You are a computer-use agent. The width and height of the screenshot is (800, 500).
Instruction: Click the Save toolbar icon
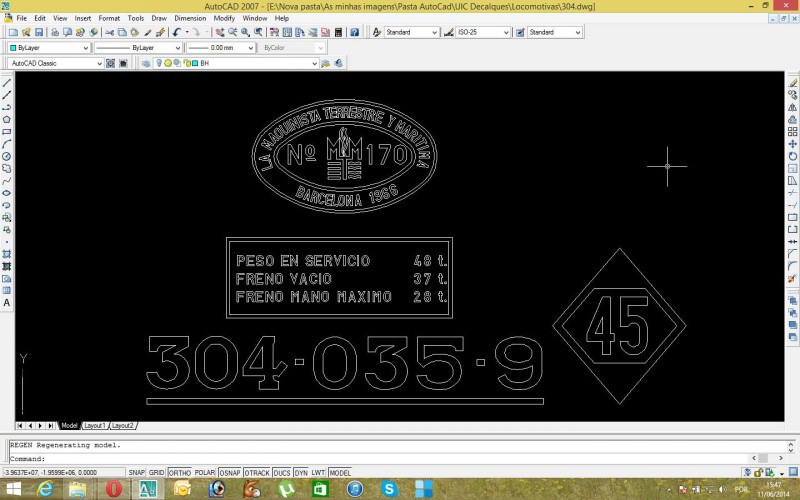39,32
